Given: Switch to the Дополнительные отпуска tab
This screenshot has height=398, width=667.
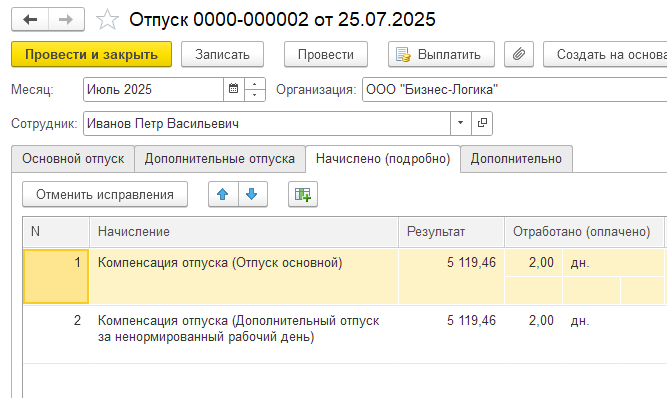Looking at the screenshot, I should coord(220,159).
